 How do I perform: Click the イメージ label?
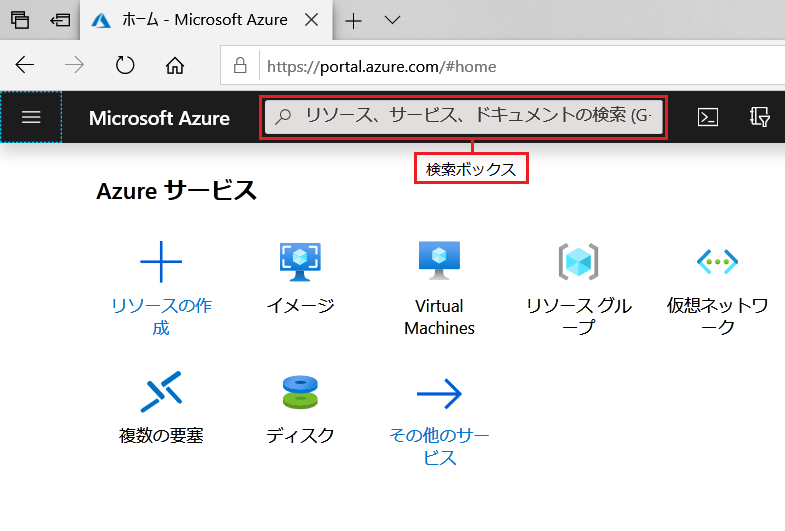[x=300, y=305]
